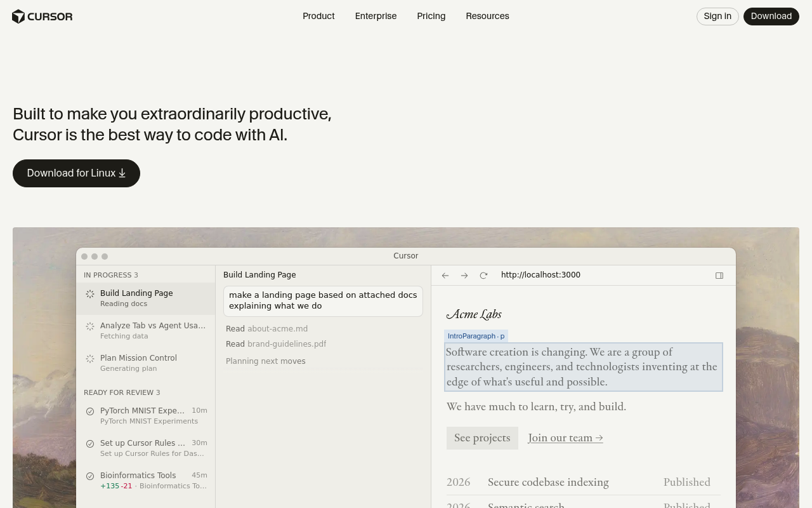812x508 pixels.
Task: Click spinner icon beside Plan Mission Control
Action: coord(90,359)
